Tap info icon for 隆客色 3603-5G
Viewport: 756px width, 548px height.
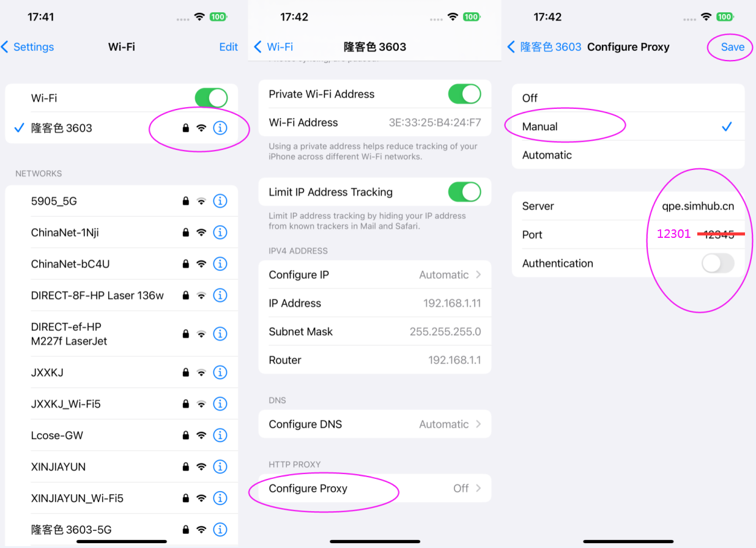coord(220,530)
